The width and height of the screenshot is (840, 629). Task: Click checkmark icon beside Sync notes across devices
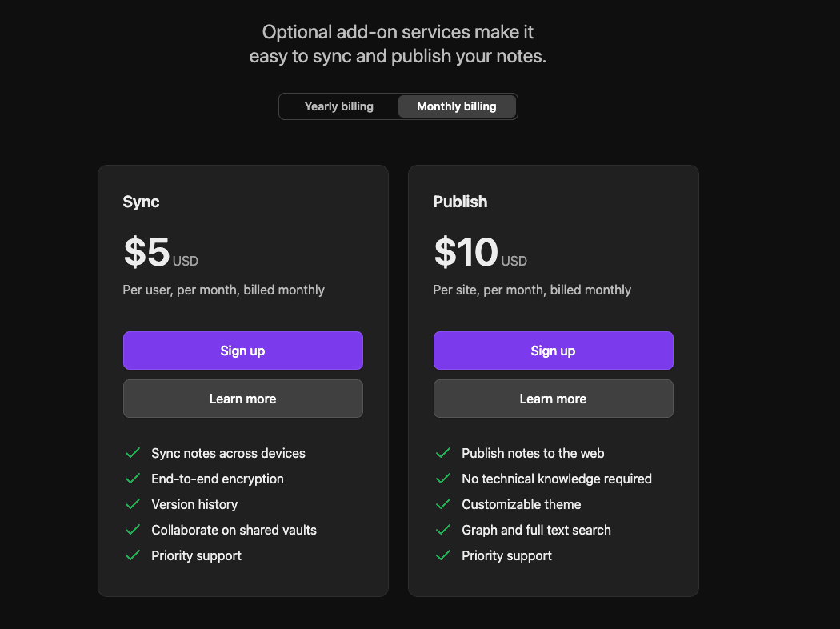coord(133,453)
